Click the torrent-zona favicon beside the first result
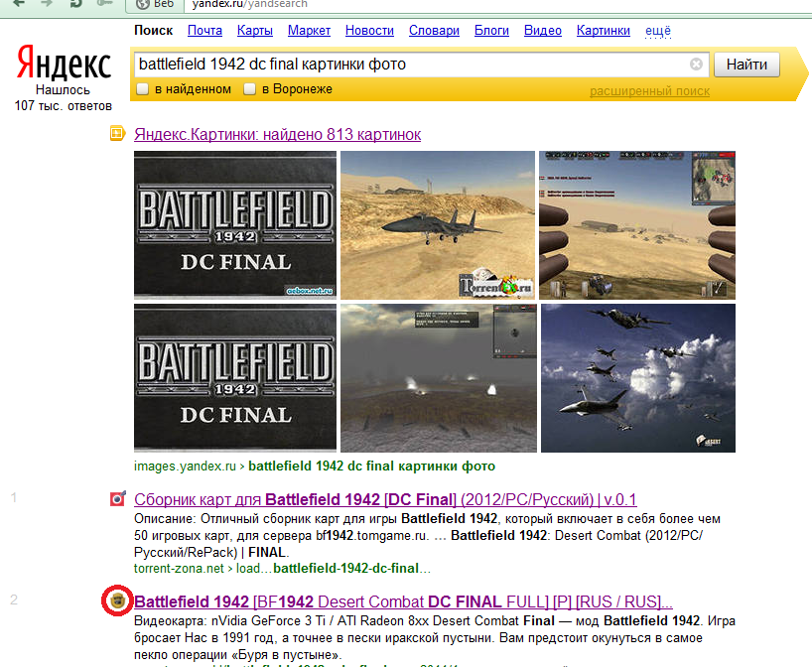This screenshot has width=812, height=667. pyautogui.click(x=117, y=499)
